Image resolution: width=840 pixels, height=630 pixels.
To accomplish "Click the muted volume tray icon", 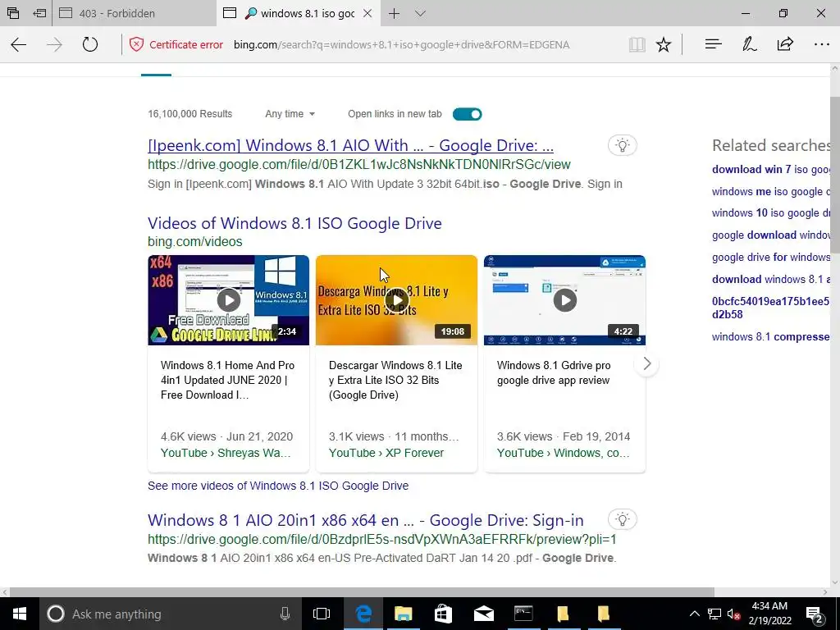I will 733,614.
